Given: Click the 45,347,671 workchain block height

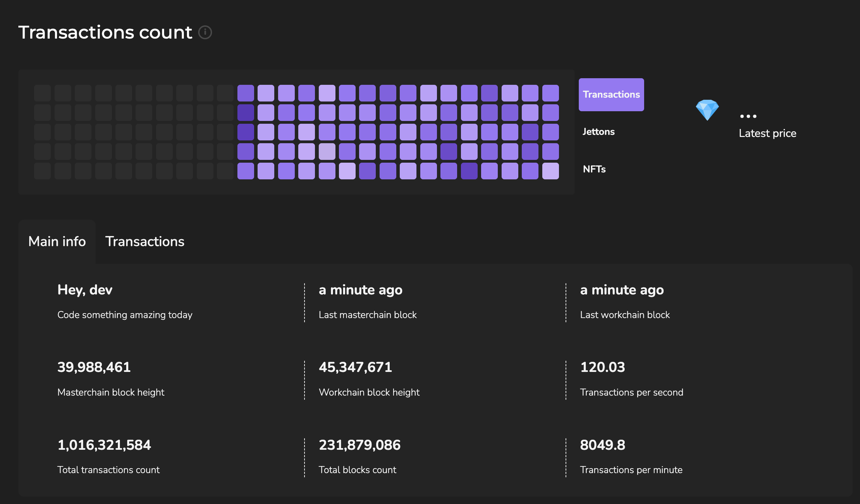Looking at the screenshot, I should [x=355, y=367].
